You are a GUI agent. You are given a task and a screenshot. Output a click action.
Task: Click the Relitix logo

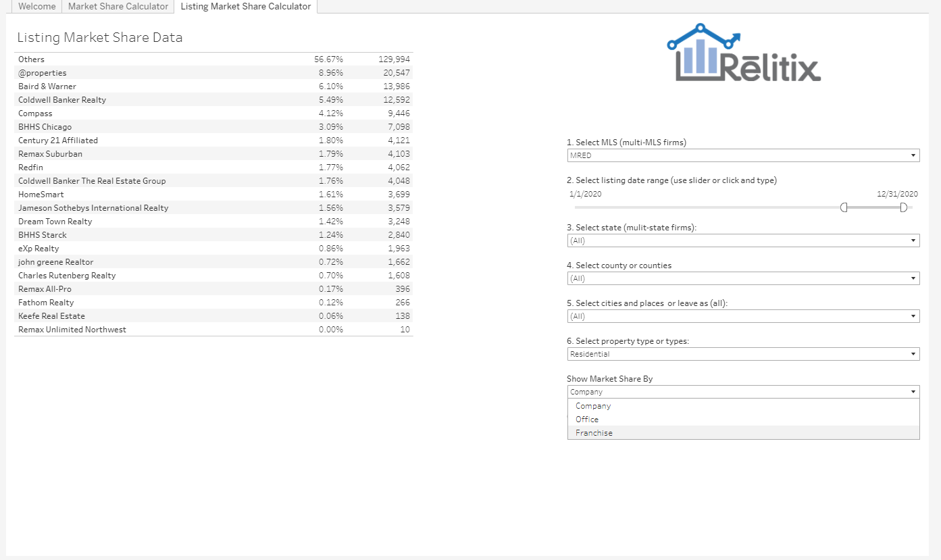click(743, 53)
